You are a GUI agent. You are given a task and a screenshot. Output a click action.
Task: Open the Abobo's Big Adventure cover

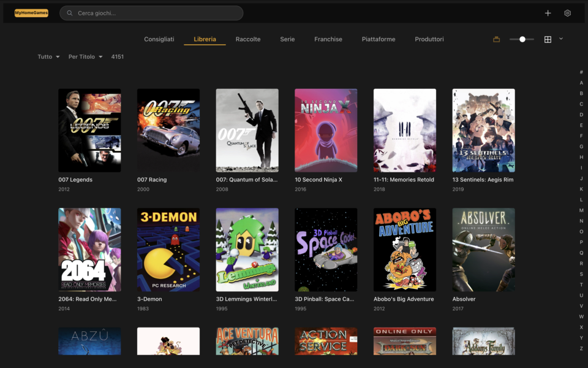[x=405, y=250]
